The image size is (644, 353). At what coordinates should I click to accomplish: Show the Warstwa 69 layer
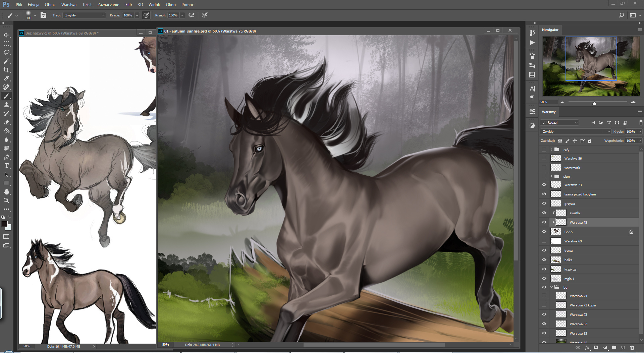point(544,241)
